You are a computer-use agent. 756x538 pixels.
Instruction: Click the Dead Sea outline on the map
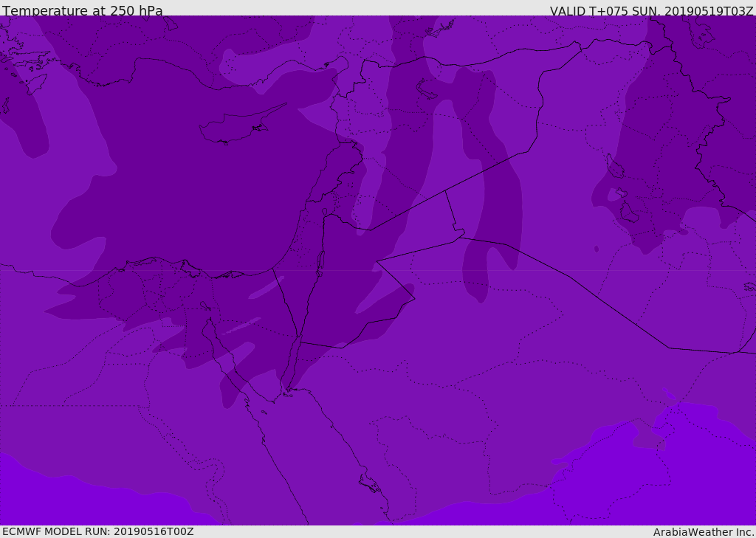click(320, 261)
